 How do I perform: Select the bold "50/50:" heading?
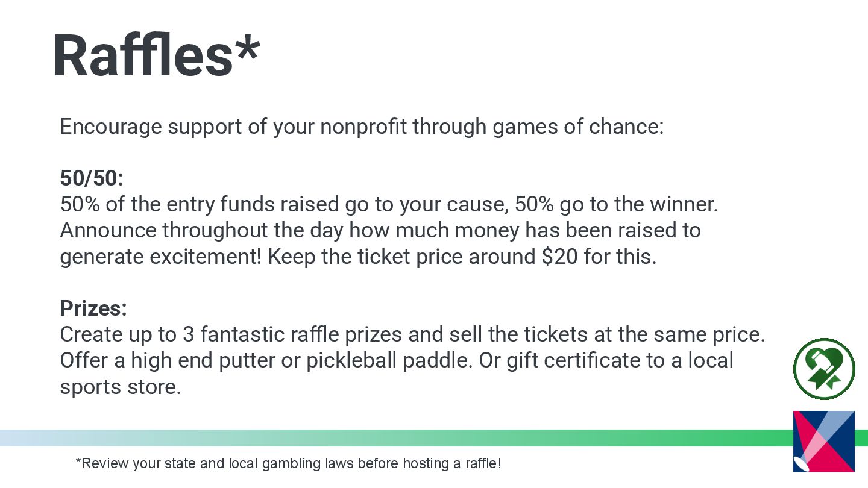coord(92,178)
